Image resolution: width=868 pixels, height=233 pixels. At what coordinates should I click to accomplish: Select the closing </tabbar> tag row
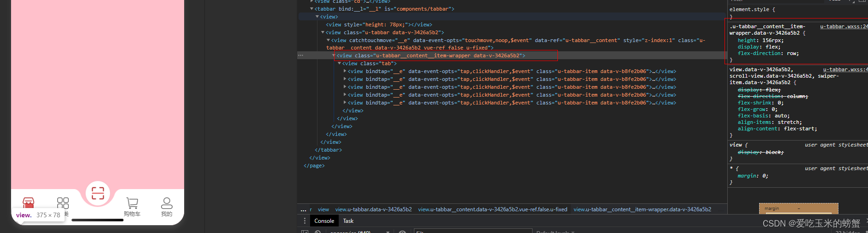tap(329, 150)
